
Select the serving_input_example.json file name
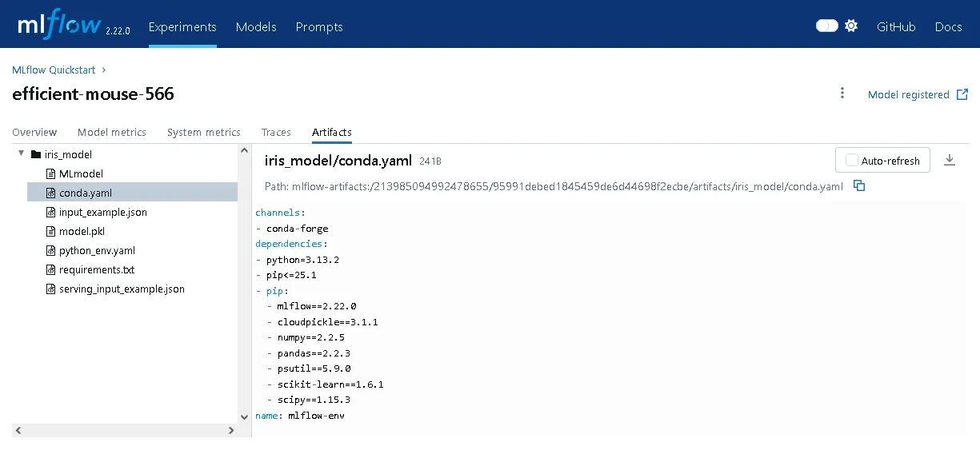(122, 289)
